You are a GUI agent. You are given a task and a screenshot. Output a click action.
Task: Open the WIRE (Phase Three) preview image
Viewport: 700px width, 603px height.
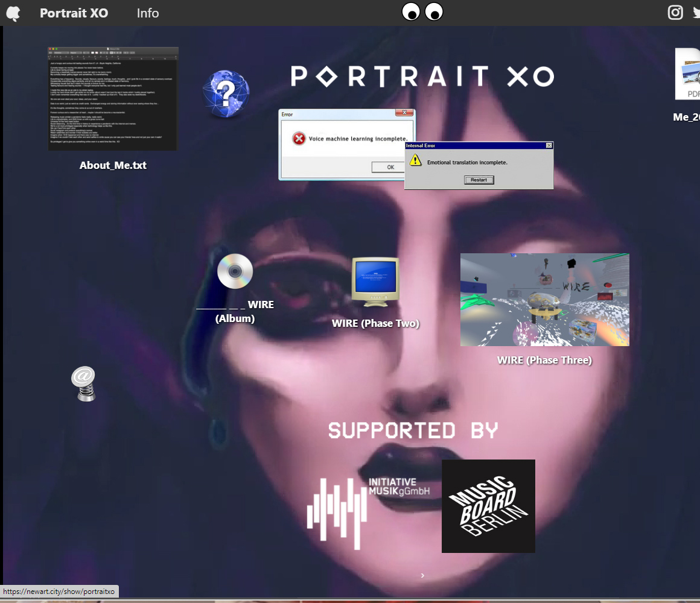coord(544,299)
